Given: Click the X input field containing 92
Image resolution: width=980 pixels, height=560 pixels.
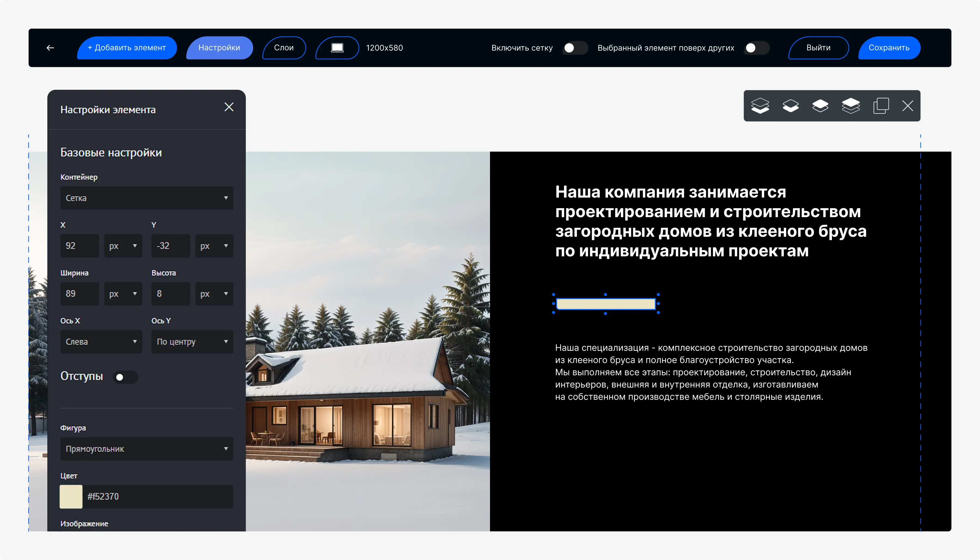Looking at the screenshot, I should point(79,246).
